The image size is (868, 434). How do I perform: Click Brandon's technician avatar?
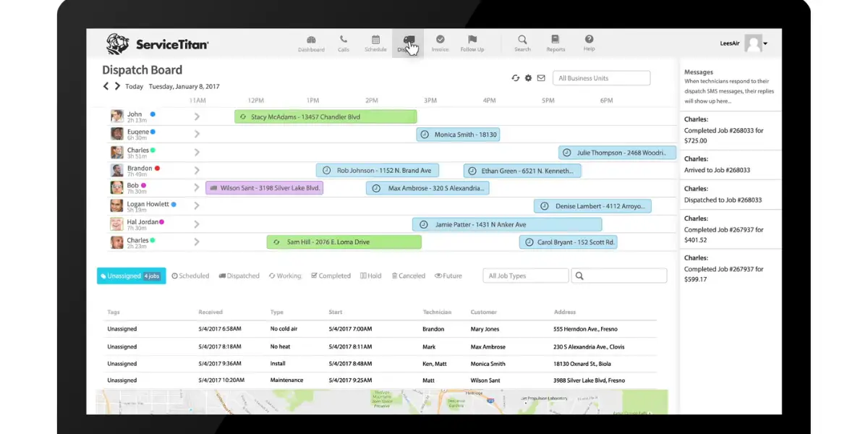pyautogui.click(x=117, y=170)
